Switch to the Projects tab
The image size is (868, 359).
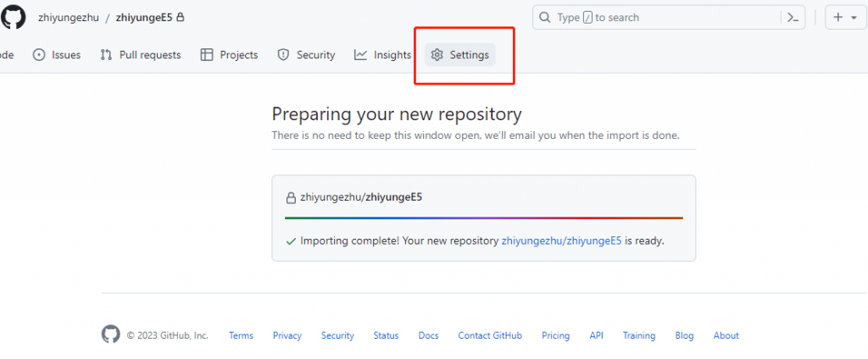click(x=238, y=55)
